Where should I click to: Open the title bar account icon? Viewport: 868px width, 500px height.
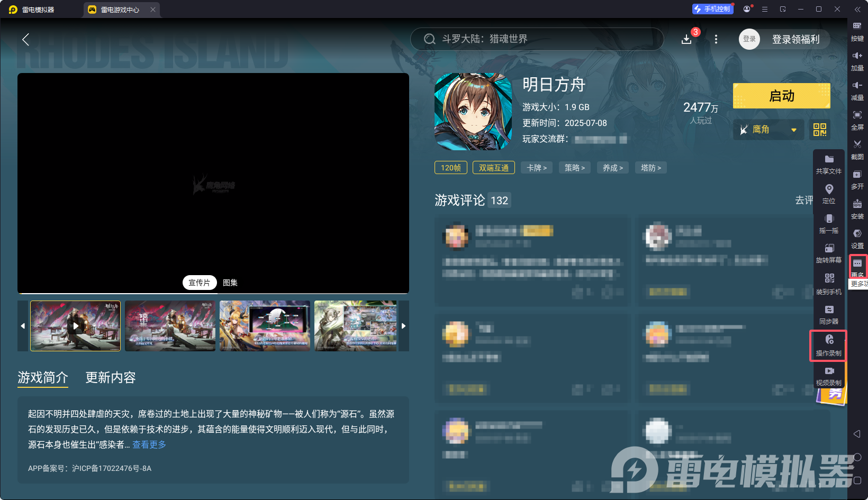click(x=747, y=9)
